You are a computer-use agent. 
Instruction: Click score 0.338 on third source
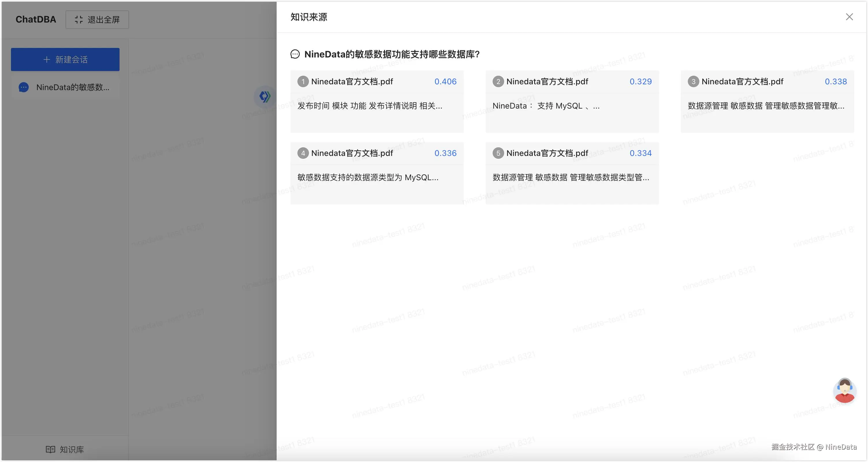835,81
